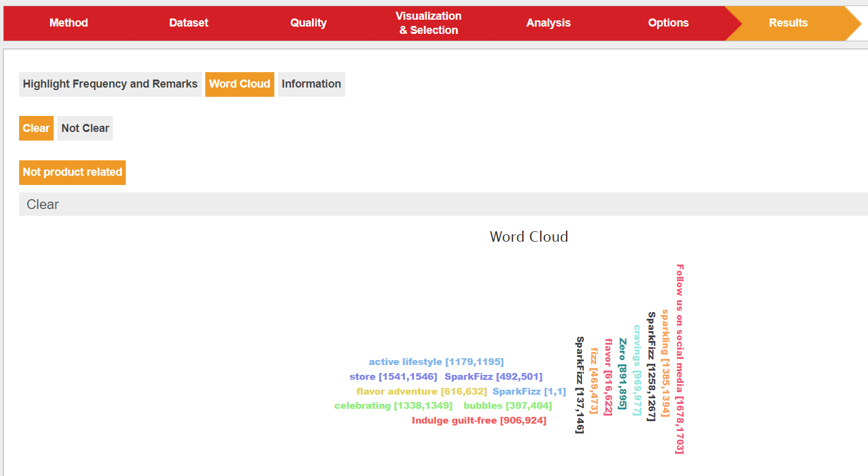Show Highlight Frequency and Remarks view

pyautogui.click(x=110, y=84)
